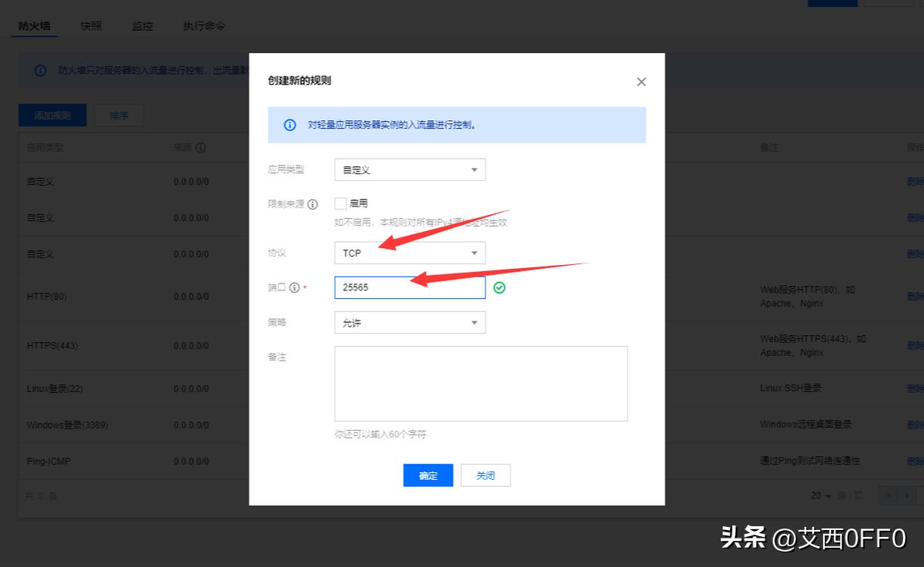Click the info icon in the top firewall notice

pos(40,70)
